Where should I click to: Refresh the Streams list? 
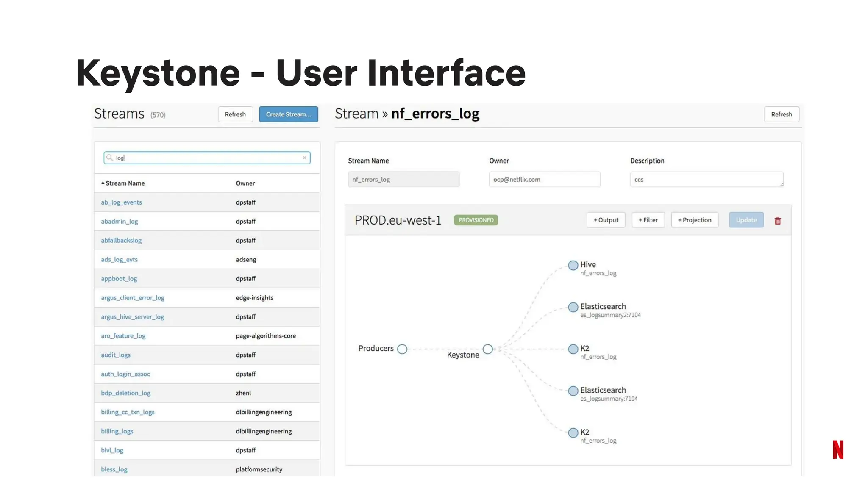tap(235, 114)
